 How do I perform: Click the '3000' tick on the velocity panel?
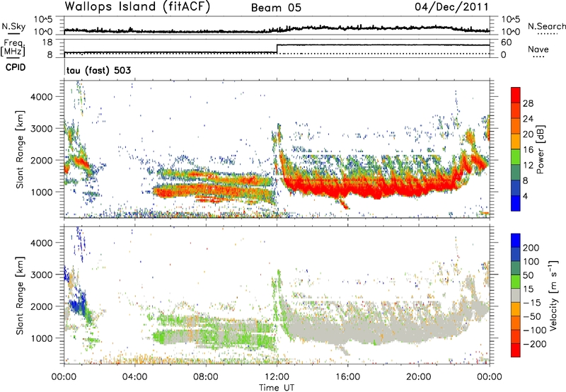(42, 275)
